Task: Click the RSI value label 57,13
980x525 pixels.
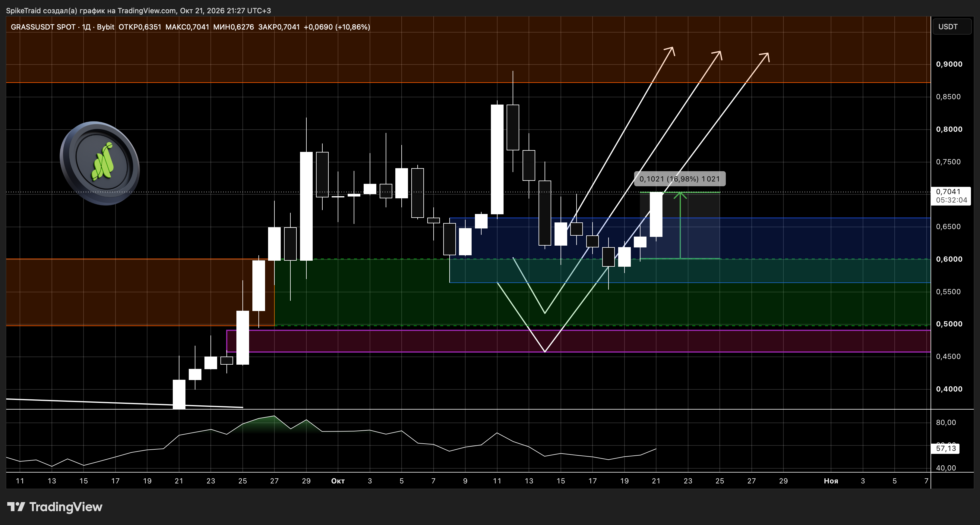Action: [x=946, y=448]
